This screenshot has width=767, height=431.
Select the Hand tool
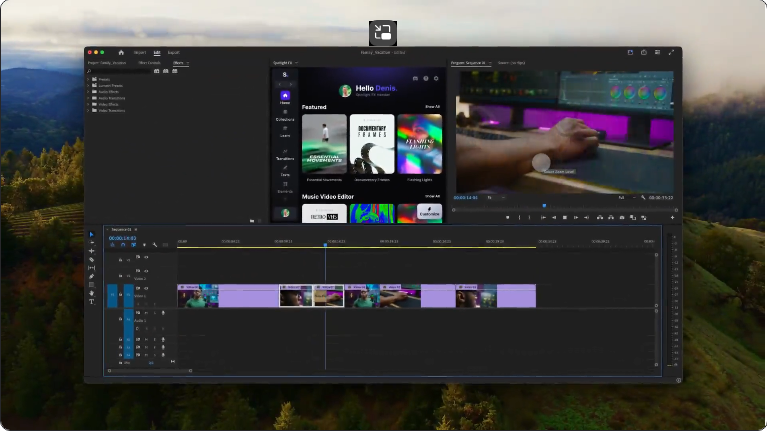point(92,293)
